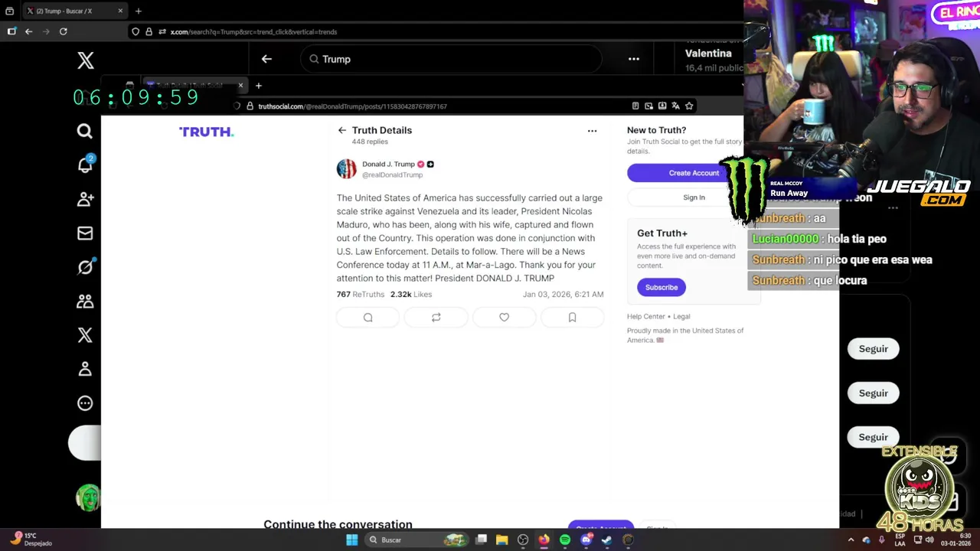Click the install/download icon in Truth Social address bar
This screenshot has width=980, height=551.
[662, 106]
